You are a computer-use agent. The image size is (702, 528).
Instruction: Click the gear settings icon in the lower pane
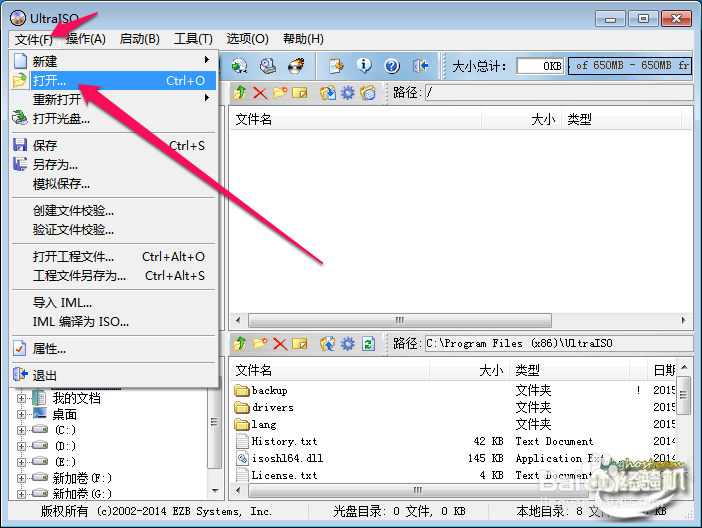348,344
